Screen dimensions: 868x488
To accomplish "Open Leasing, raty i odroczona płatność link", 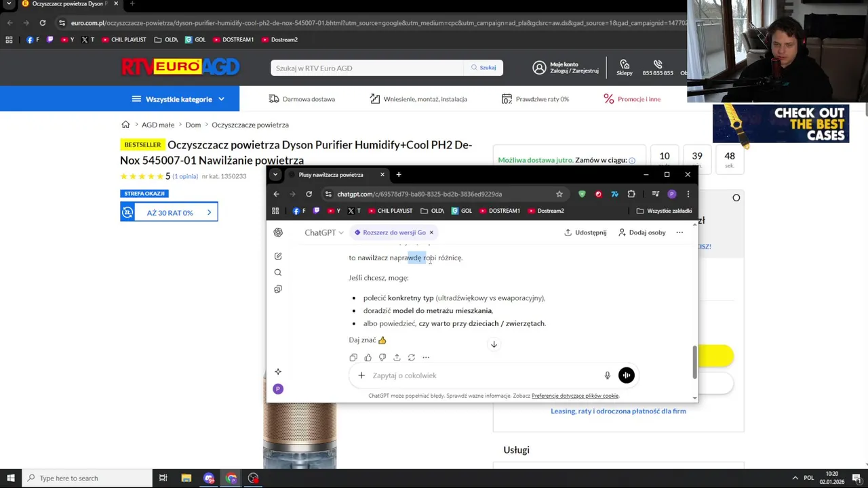I will point(618,411).
